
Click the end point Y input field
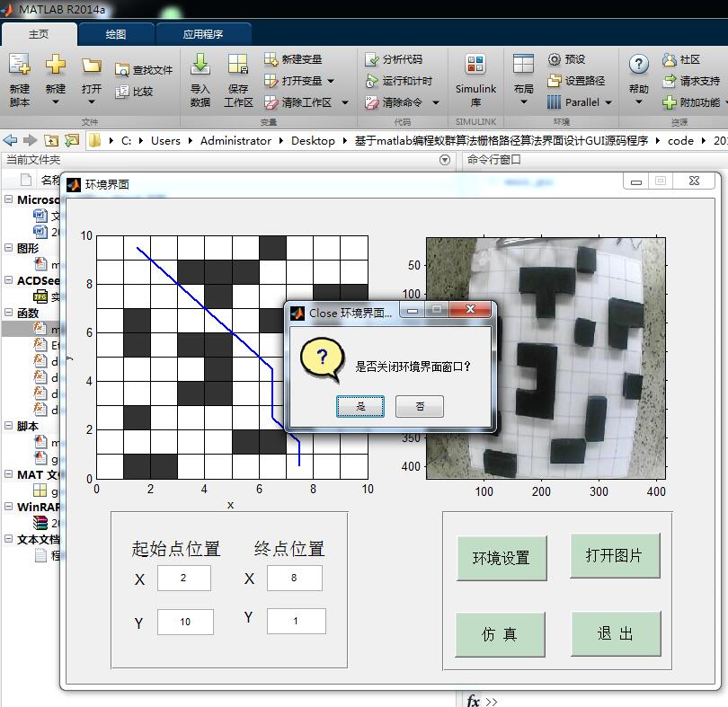point(297,621)
